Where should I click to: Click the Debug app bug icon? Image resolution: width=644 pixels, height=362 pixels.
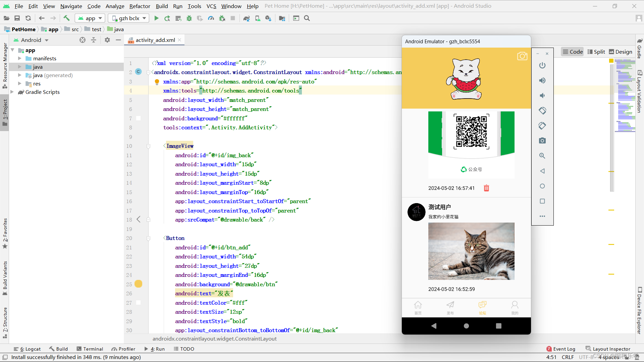click(189, 18)
